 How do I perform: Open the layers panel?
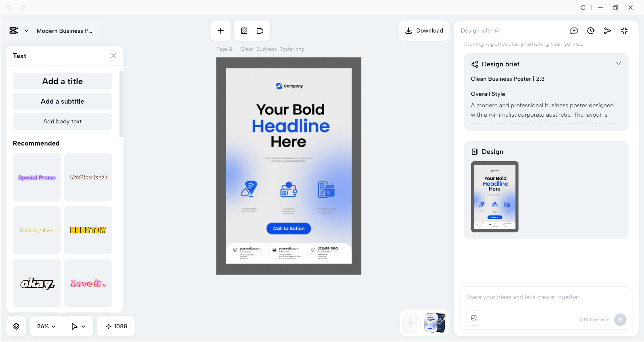pyautogui.click(x=16, y=326)
